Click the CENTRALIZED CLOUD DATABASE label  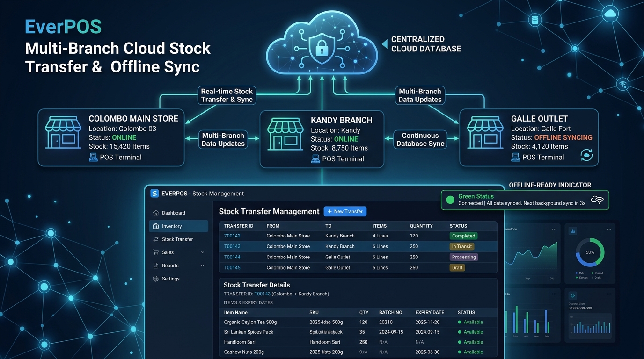click(426, 44)
